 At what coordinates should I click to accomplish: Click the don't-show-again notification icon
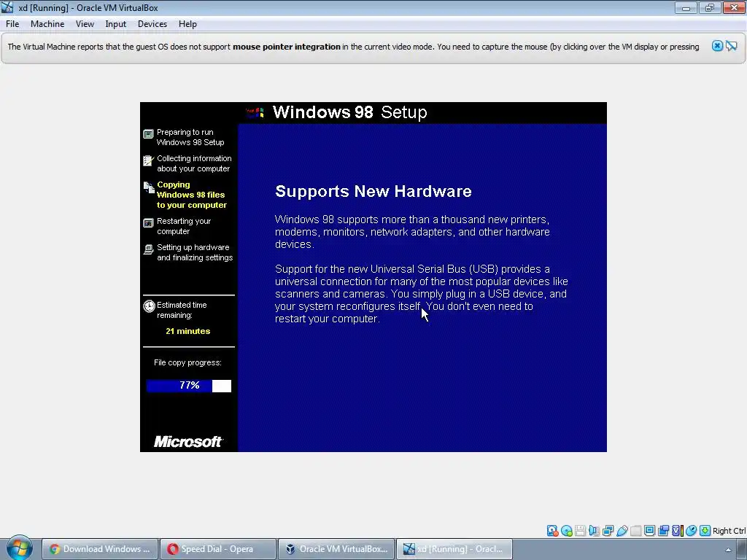[x=732, y=46]
